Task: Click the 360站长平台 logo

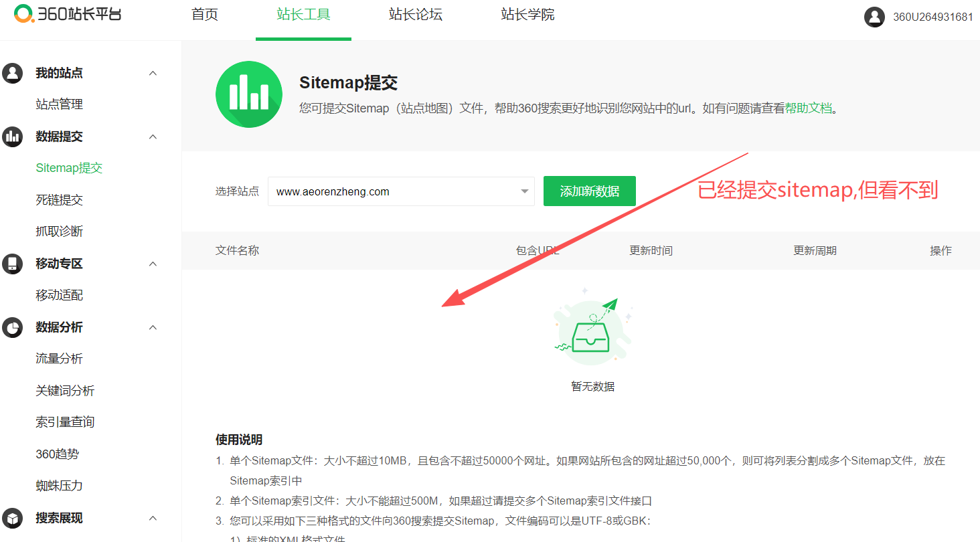Action: (68, 14)
